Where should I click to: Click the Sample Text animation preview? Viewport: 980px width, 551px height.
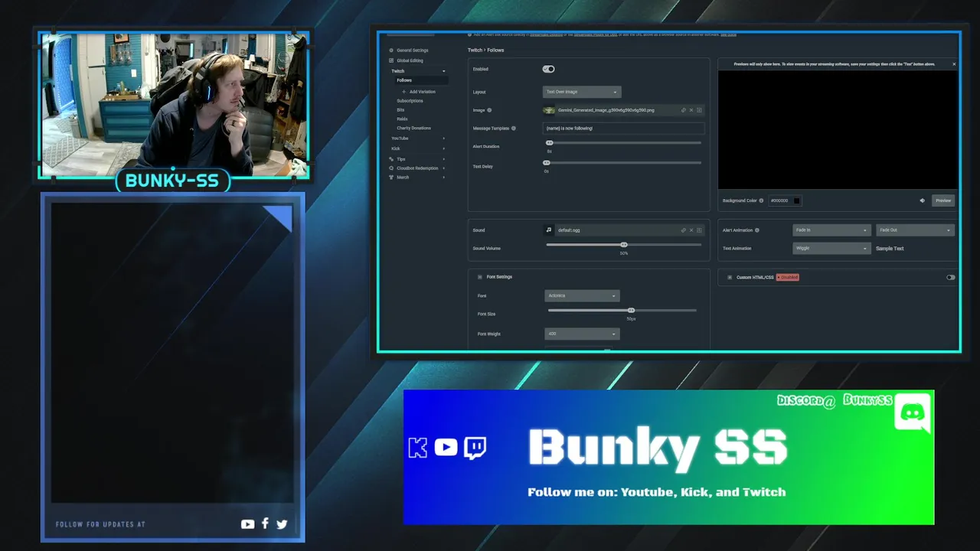tap(890, 249)
